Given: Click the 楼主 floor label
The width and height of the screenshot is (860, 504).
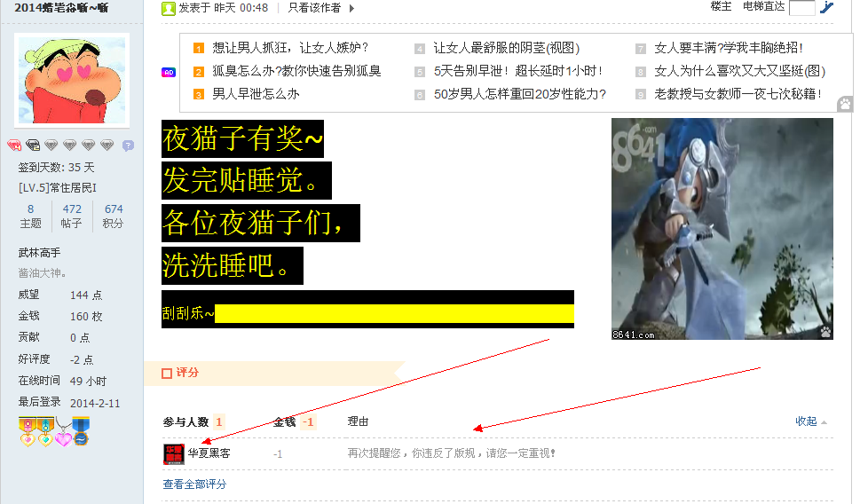Looking at the screenshot, I should click(721, 6).
